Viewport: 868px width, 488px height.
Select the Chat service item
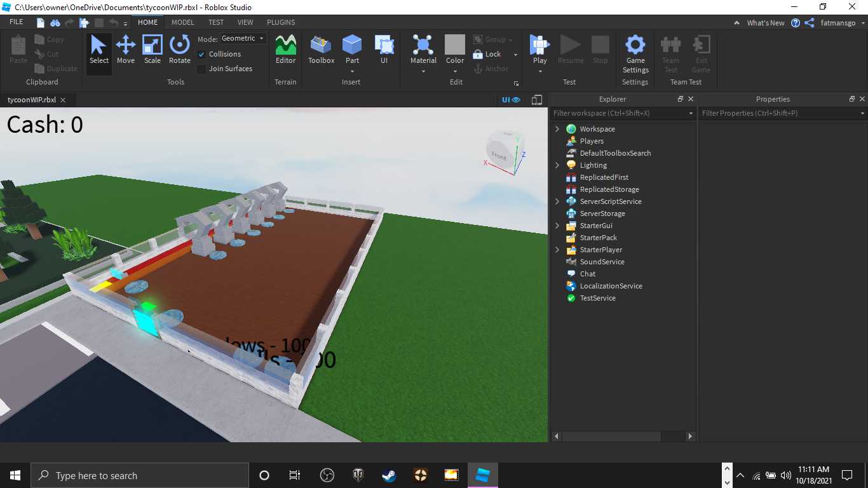pos(581,274)
